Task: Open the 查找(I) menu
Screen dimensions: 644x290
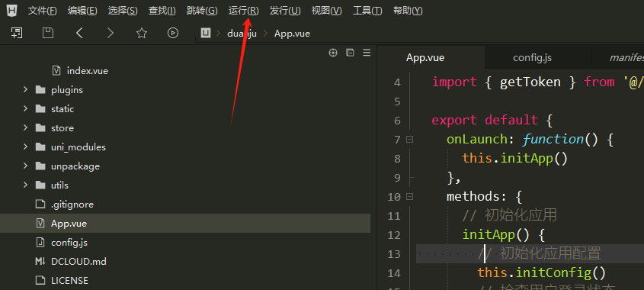Action: [x=162, y=11]
